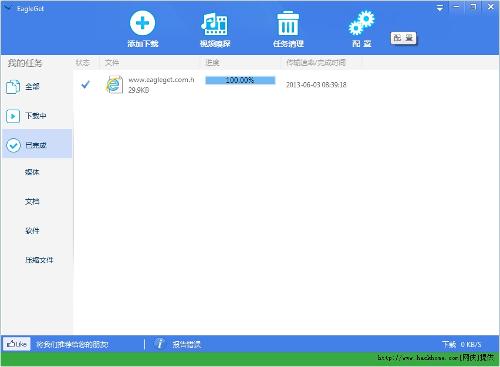
Task: Select the Downloading (下载中) category
Action: (37, 116)
